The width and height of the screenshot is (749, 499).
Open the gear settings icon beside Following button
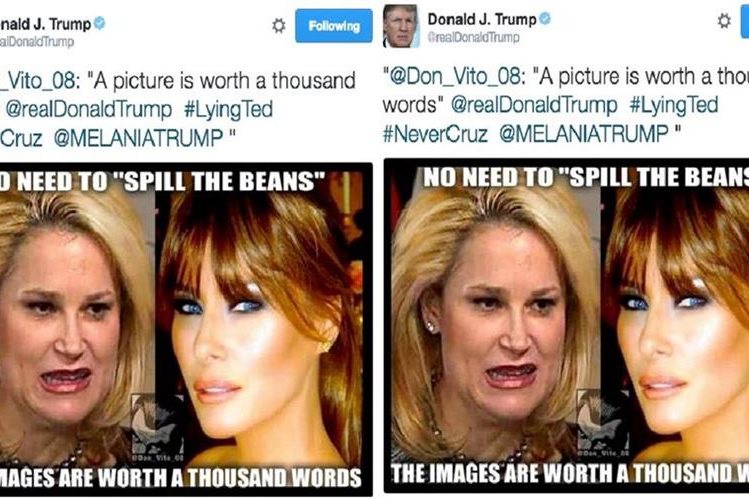coord(279,25)
